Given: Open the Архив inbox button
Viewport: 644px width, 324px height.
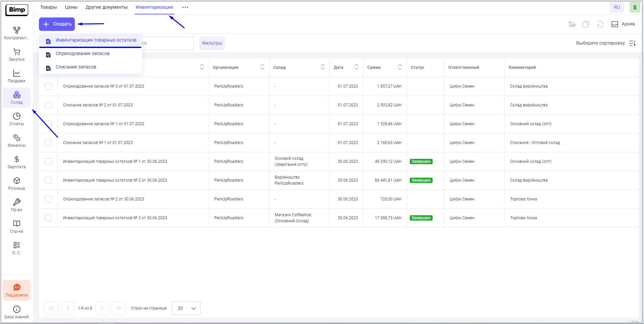Looking at the screenshot, I should click(623, 24).
